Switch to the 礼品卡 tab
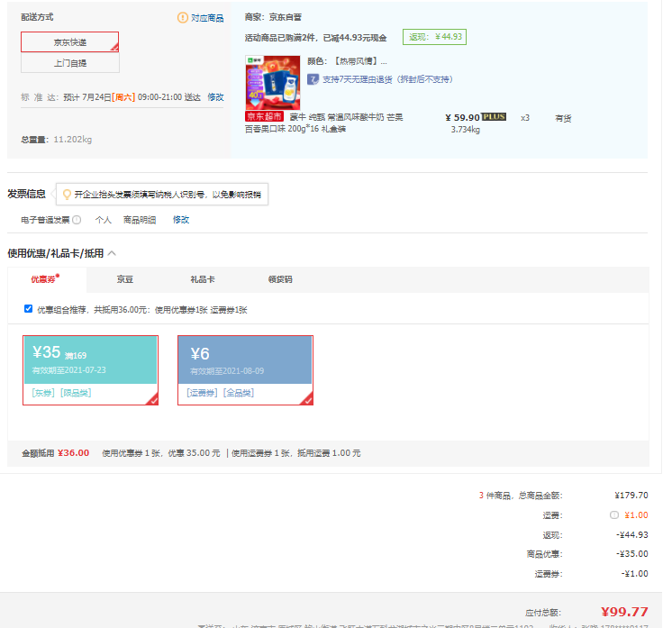The width and height of the screenshot is (672, 628). pyautogui.click(x=203, y=279)
